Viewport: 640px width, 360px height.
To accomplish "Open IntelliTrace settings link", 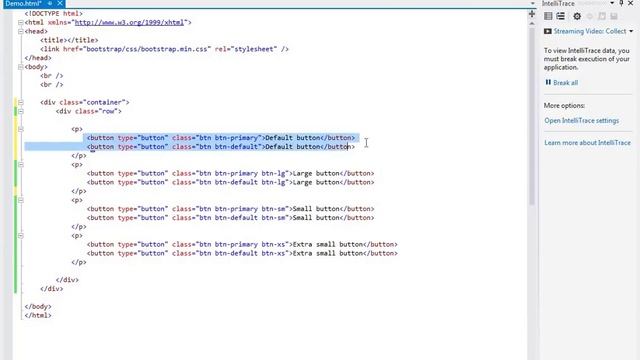I will [x=581, y=121].
